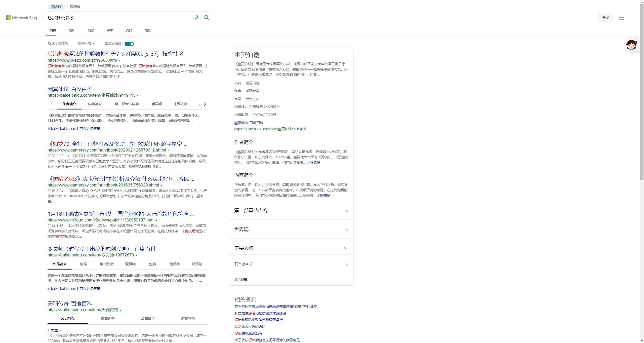Click the microphone voice search icon
Screen dimensions: 644x343
(197, 18)
